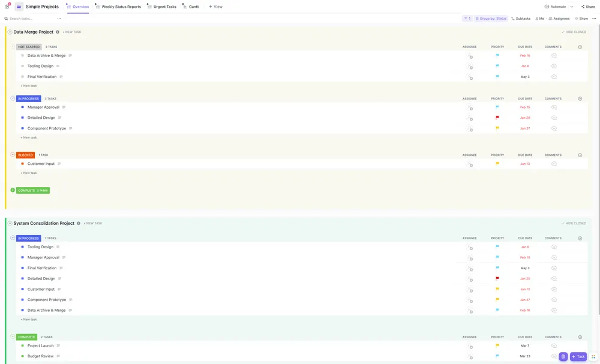Toggle status square of Data Archive & Merge in System Consolidation
The height and width of the screenshot is (364, 600).
click(x=23, y=311)
